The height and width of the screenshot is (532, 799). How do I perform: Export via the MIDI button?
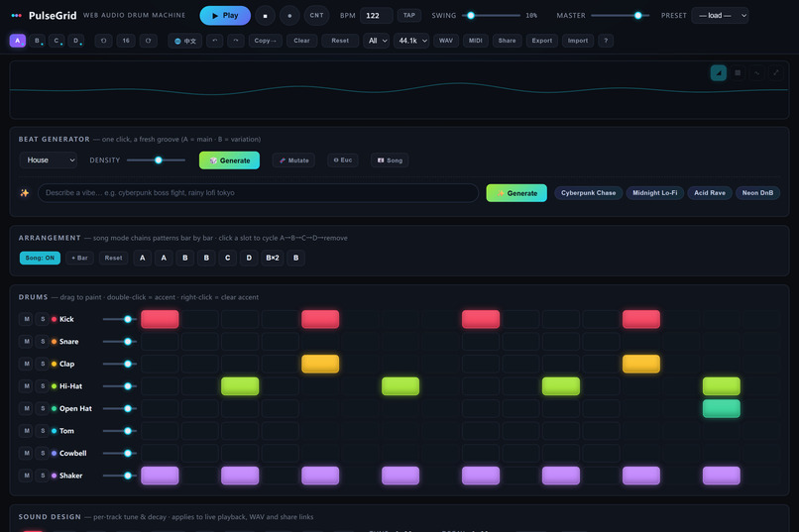tap(476, 41)
